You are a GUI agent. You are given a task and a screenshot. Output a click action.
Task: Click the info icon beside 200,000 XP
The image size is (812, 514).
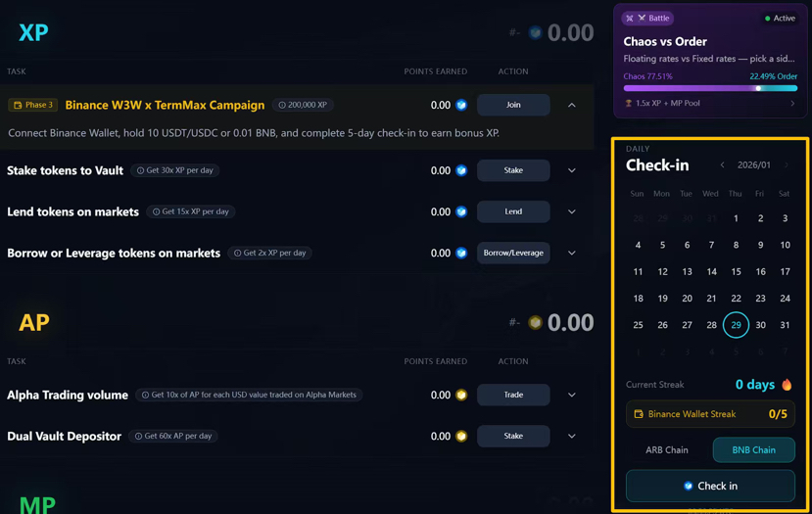pos(282,105)
